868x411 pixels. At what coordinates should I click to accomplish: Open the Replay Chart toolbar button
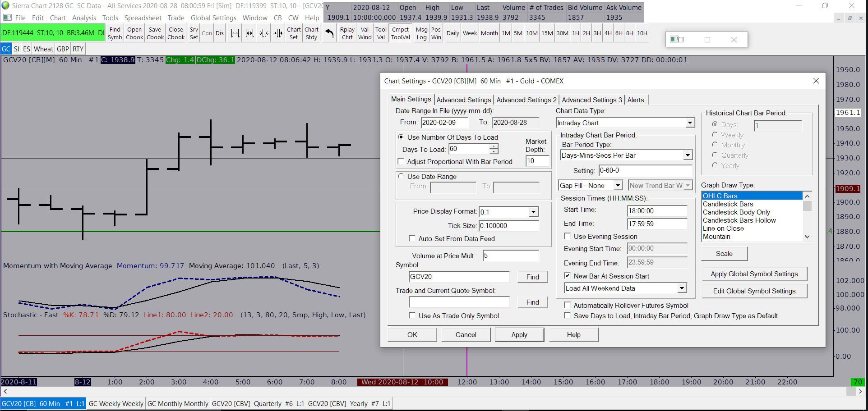pyautogui.click(x=347, y=33)
